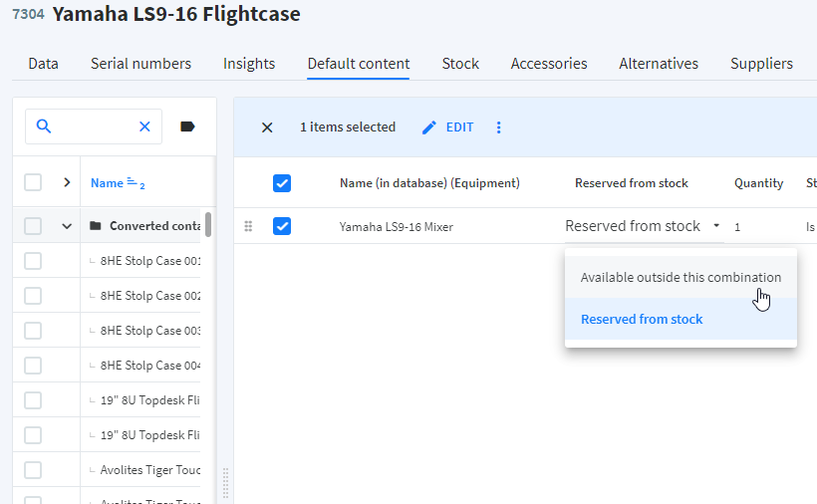
Task: Tick the 8HE Stolp Case 002 checkbox
Action: pyautogui.click(x=33, y=296)
